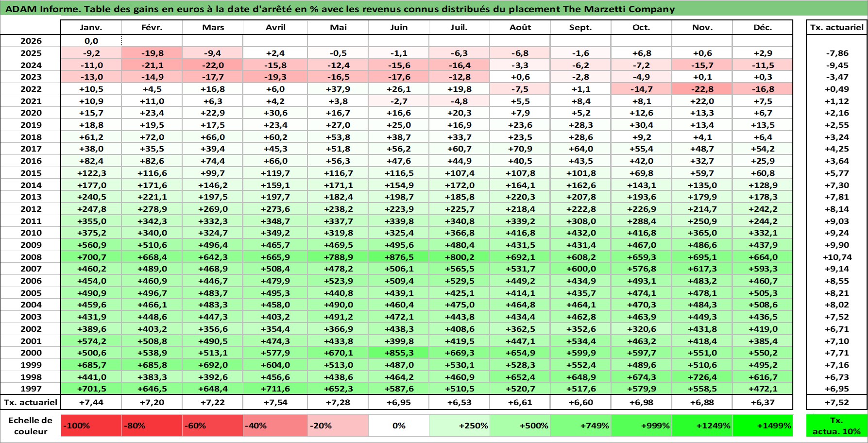This screenshot has width=868, height=443.
Task: Select the -100% red color scale swatch
Action: [x=91, y=426]
